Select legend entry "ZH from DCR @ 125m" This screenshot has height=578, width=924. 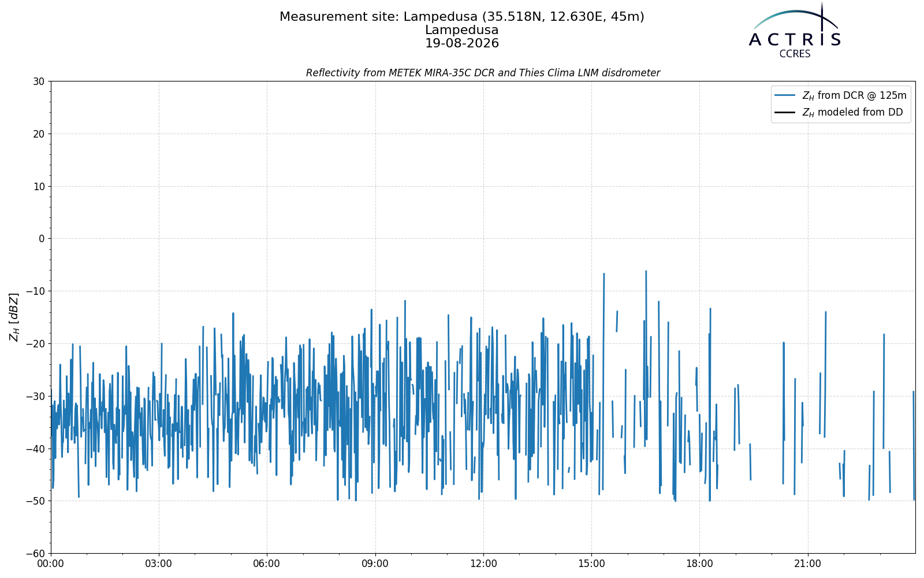click(854, 95)
